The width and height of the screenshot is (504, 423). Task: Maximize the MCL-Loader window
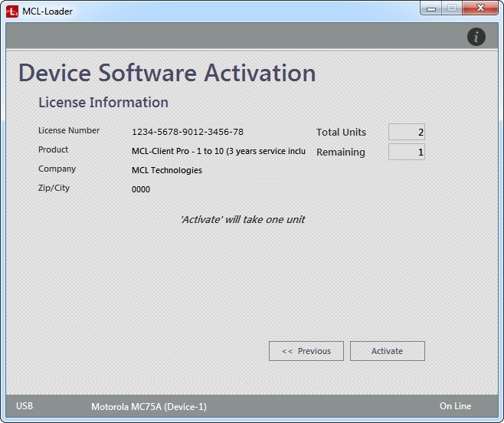(452, 8)
